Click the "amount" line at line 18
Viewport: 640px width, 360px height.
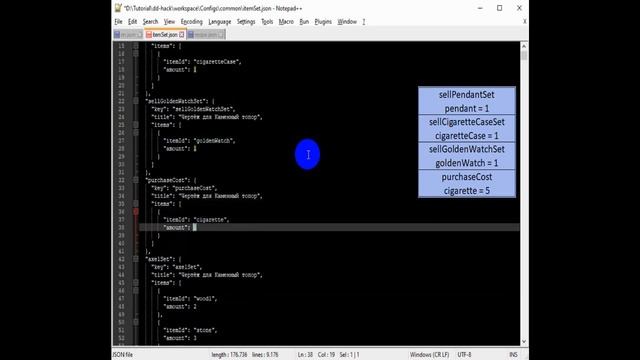click(x=180, y=70)
